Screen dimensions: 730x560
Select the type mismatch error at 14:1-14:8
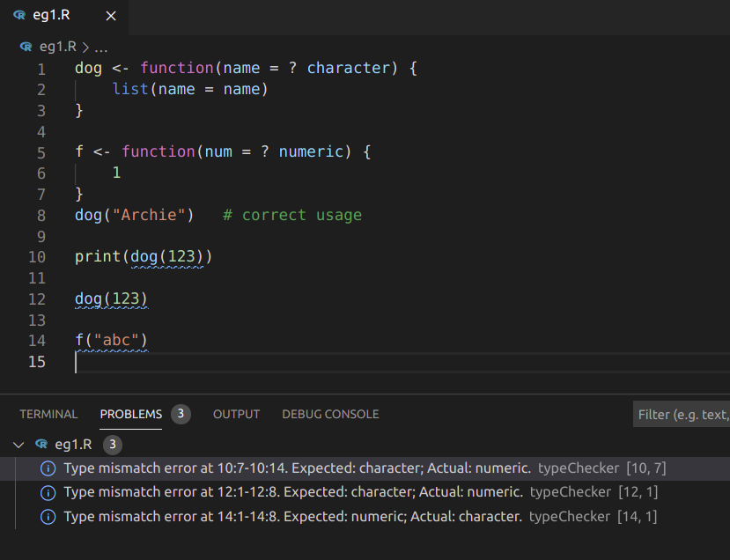point(365,517)
